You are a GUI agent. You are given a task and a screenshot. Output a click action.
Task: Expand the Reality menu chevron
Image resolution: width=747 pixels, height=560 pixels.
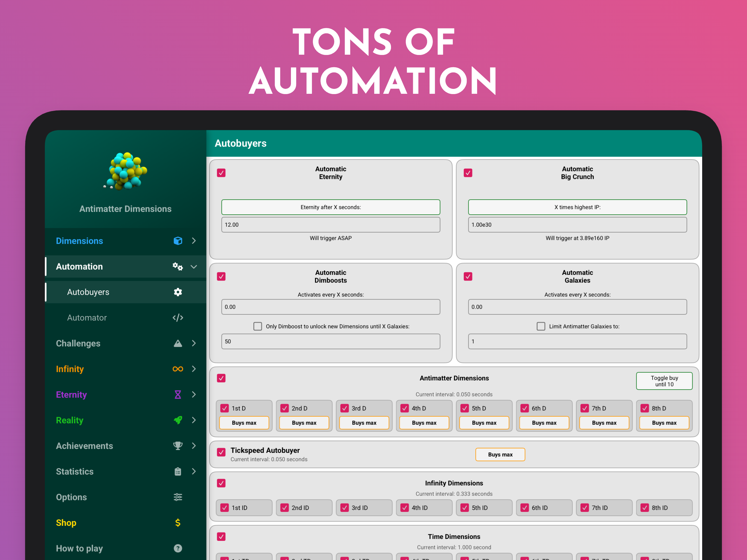(x=194, y=420)
